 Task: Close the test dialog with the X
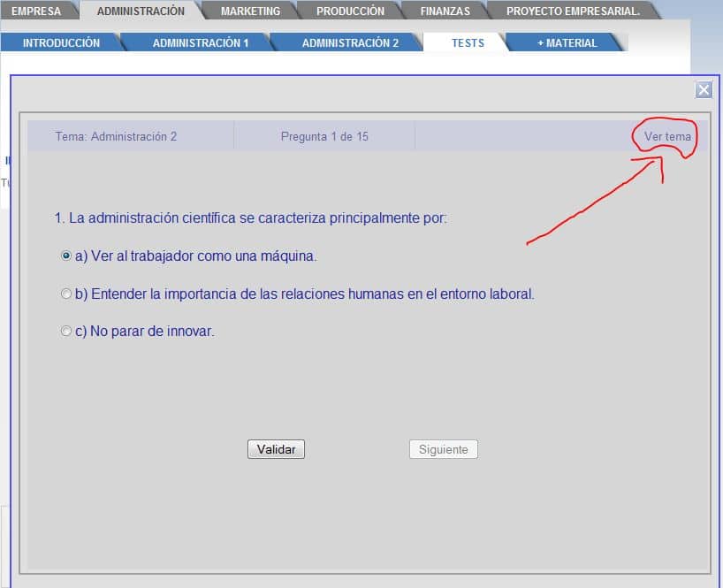(704, 89)
